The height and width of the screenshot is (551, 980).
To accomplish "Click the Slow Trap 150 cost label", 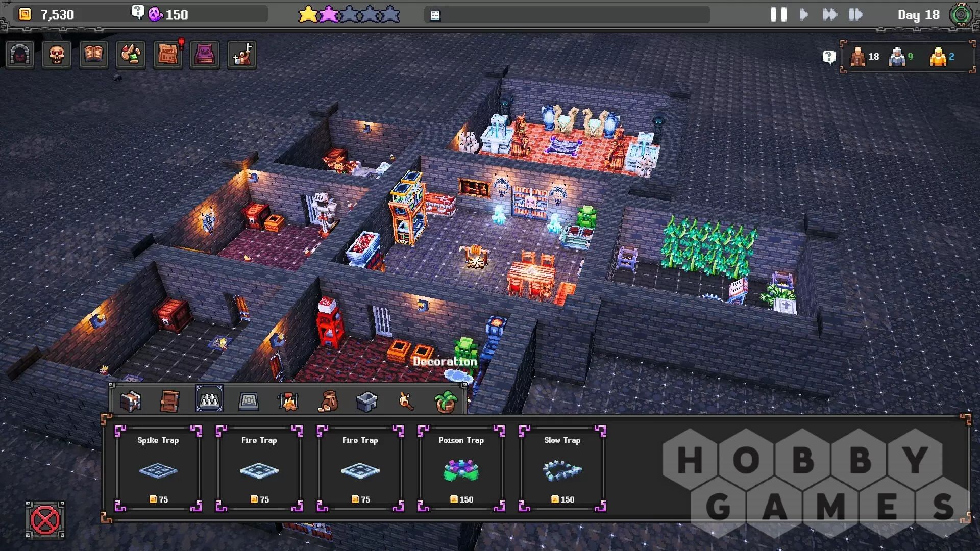I will coord(562,499).
